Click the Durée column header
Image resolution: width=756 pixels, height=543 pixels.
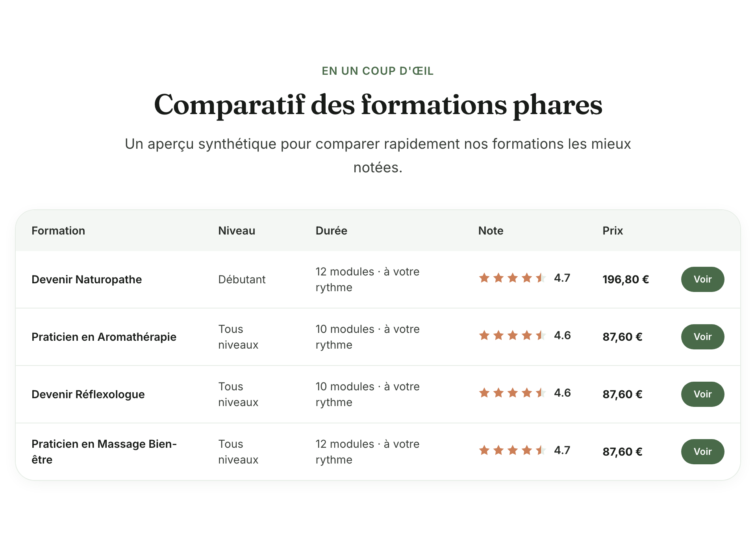click(x=331, y=231)
